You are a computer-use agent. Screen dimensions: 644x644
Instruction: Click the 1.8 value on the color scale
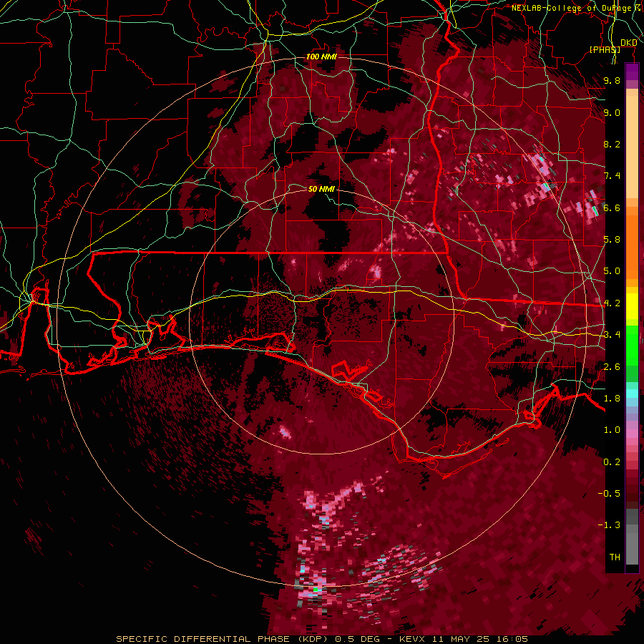[612, 399]
